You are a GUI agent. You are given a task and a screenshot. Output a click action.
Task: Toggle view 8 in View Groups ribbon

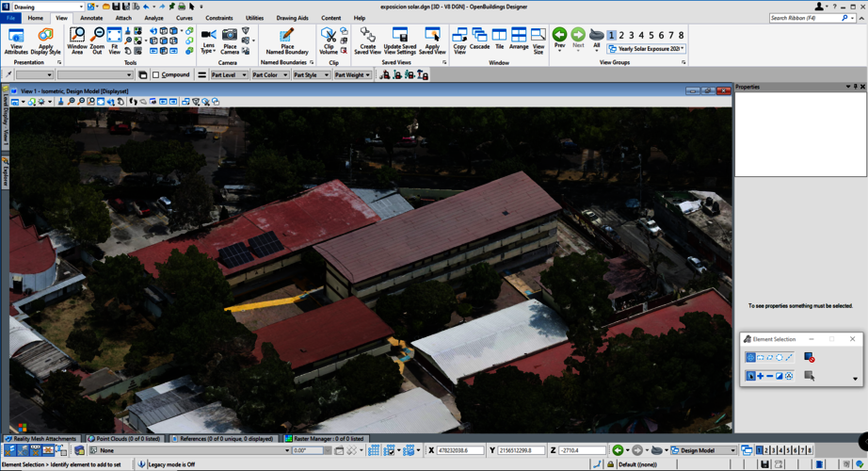coord(681,35)
